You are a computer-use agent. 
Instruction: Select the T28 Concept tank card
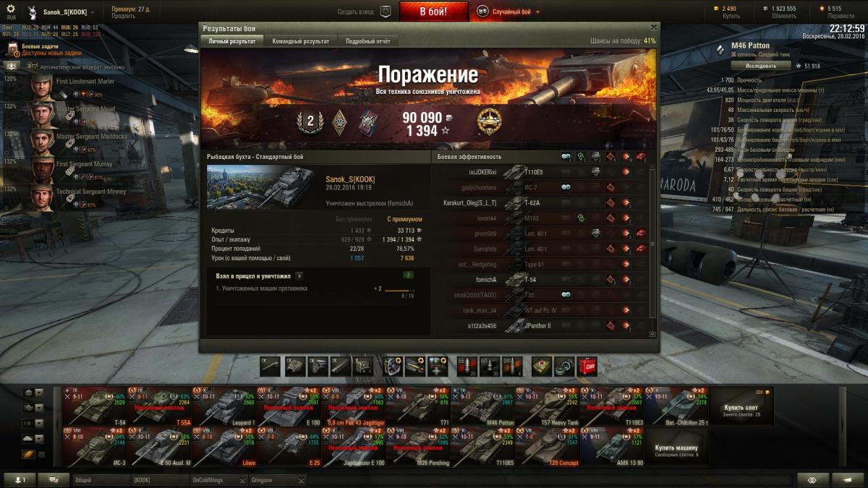pyautogui.click(x=546, y=447)
